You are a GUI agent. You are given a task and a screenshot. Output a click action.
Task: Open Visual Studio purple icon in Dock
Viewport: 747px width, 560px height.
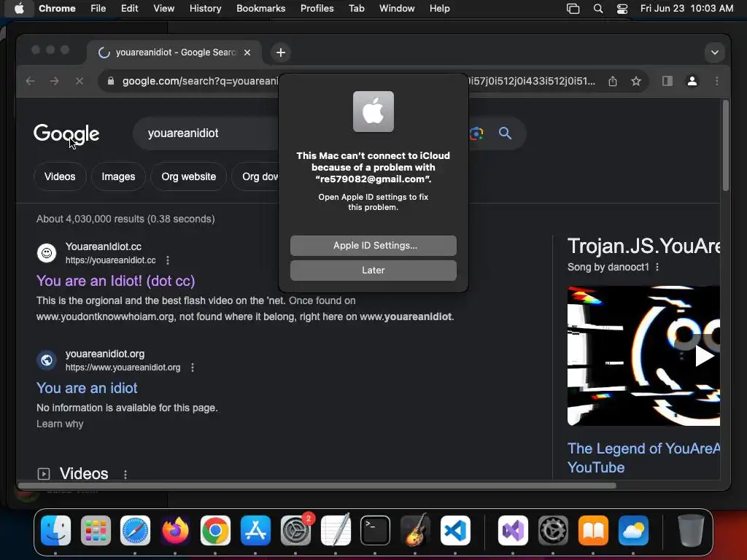tap(513, 530)
